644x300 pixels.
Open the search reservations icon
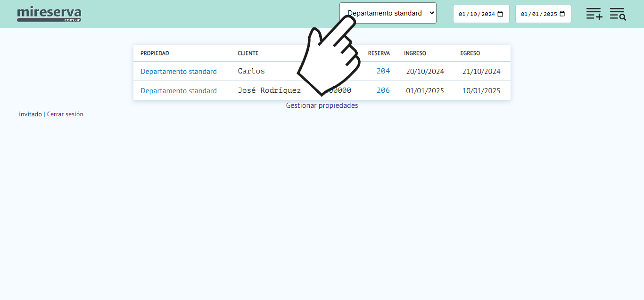point(618,14)
